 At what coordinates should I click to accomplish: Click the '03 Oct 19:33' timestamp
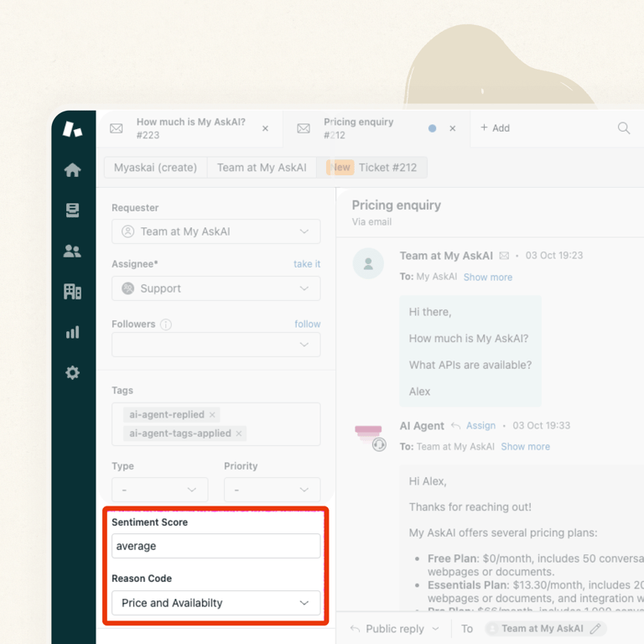(x=542, y=425)
